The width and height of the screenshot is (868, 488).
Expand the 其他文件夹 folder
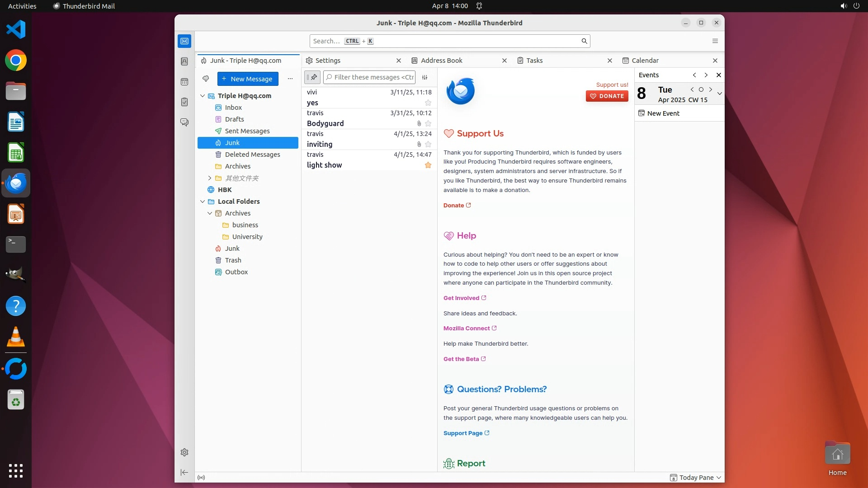[x=210, y=178]
